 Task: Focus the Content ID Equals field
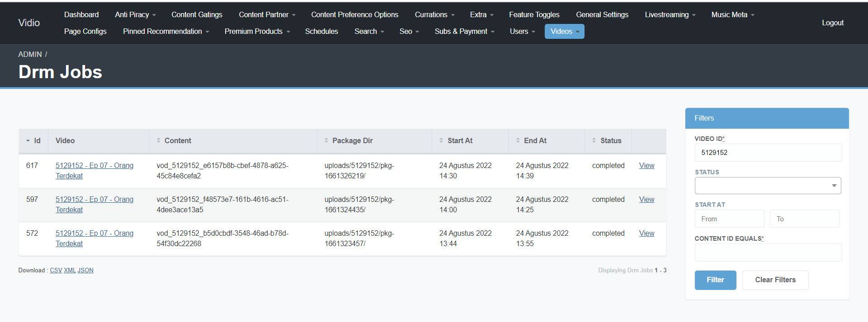tap(768, 252)
